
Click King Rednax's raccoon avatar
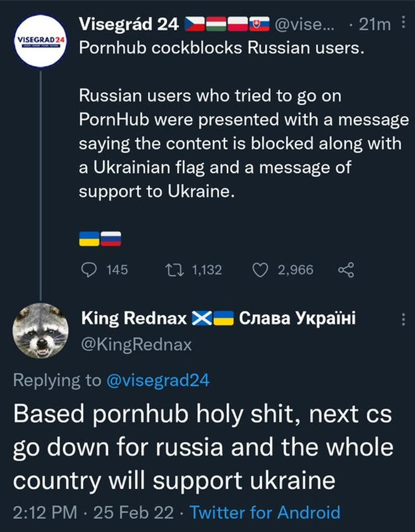(41, 331)
